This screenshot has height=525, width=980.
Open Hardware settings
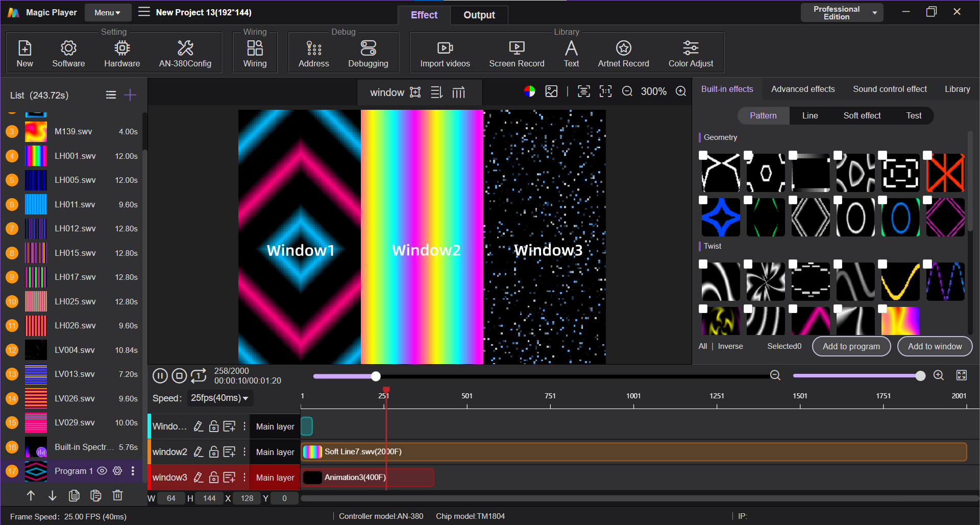[122, 53]
